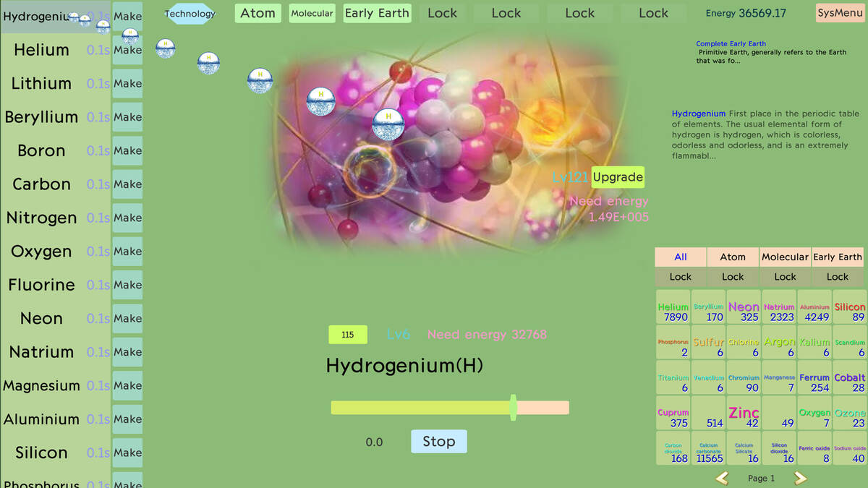The height and width of the screenshot is (488, 868).
Task: Switch to the Atom tab at top
Action: (x=258, y=13)
